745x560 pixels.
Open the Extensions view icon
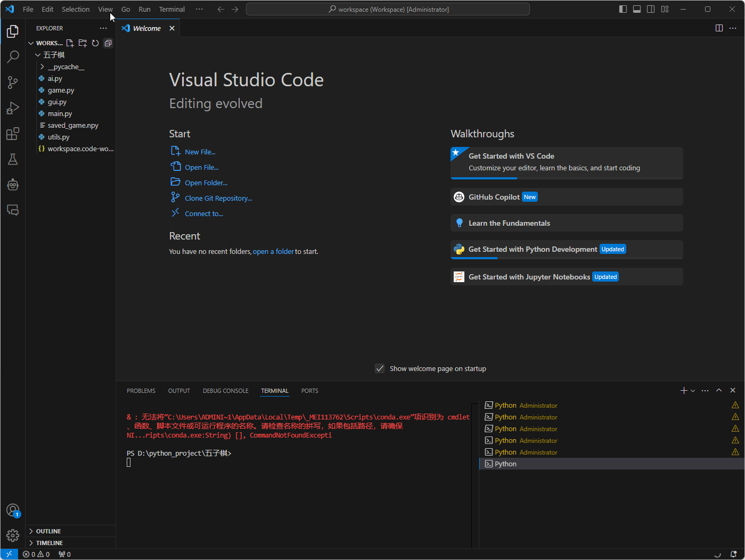pos(13,134)
